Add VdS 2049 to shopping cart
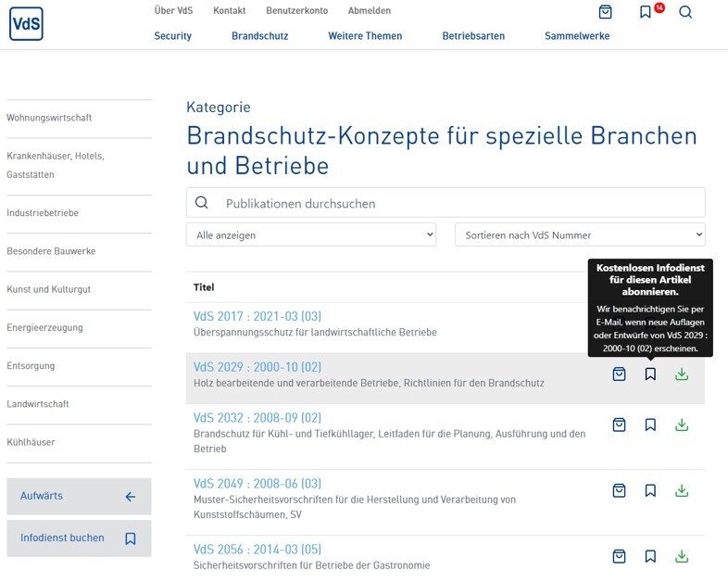Viewport: 728px width, 583px height. click(620, 491)
